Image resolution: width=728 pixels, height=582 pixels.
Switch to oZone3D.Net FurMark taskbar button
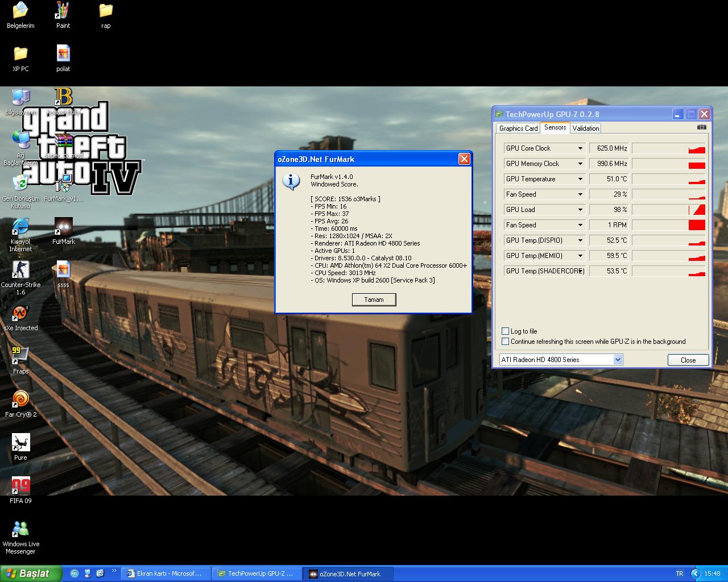pyautogui.click(x=348, y=573)
